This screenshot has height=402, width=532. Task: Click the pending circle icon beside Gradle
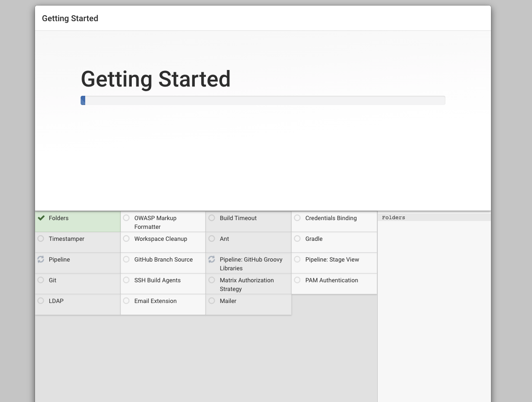coord(297,239)
